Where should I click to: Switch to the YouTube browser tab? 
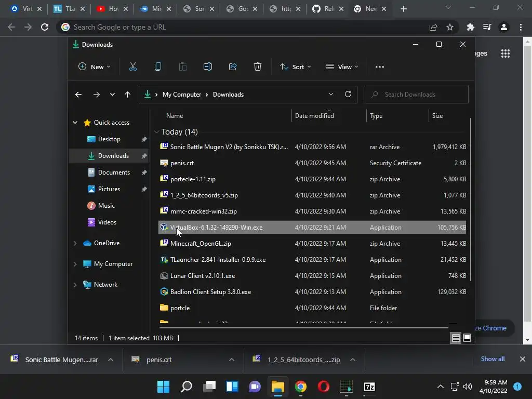pos(112,9)
